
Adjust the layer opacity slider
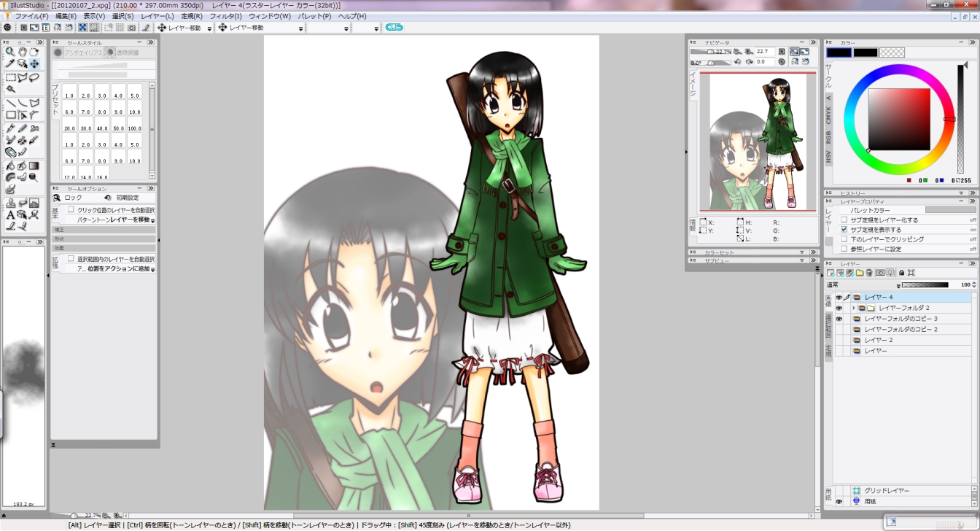926,285
